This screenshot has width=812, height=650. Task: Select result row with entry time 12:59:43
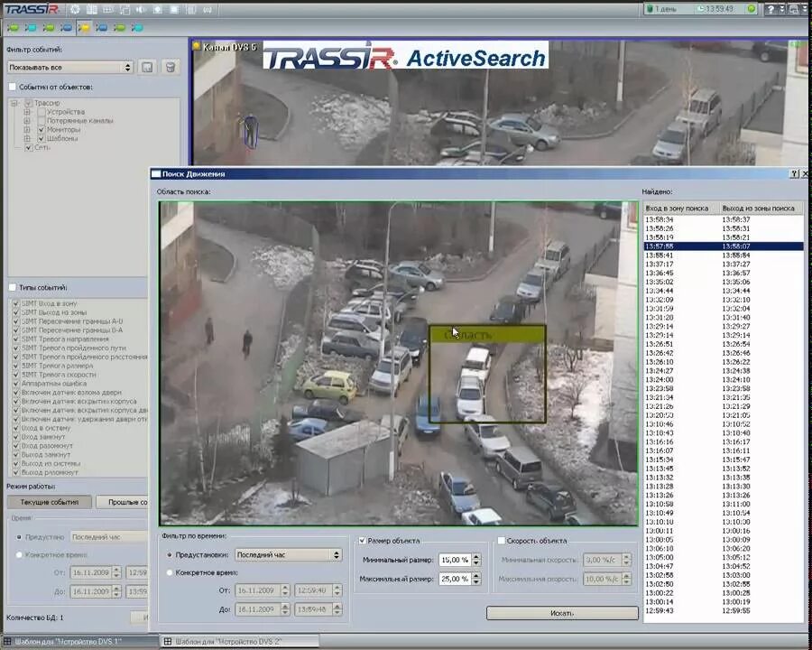724,610
